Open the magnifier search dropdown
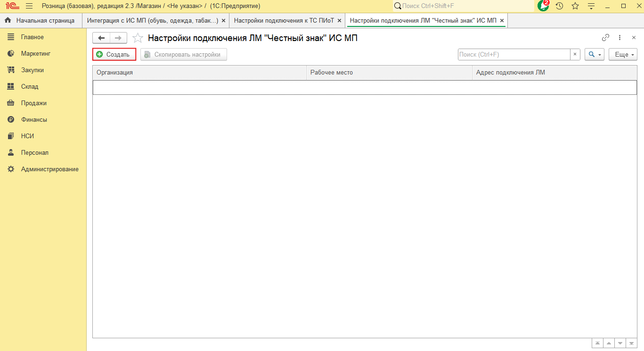644x351 pixels. pyautogui.click(x=594, y=55)
